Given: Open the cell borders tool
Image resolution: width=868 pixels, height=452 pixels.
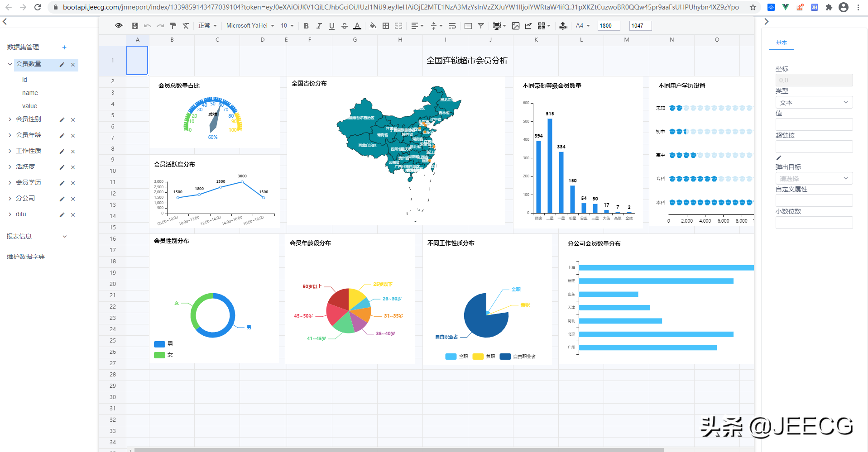Looking at the screenshot, I should pyautogui.click(x=386, y=26).
